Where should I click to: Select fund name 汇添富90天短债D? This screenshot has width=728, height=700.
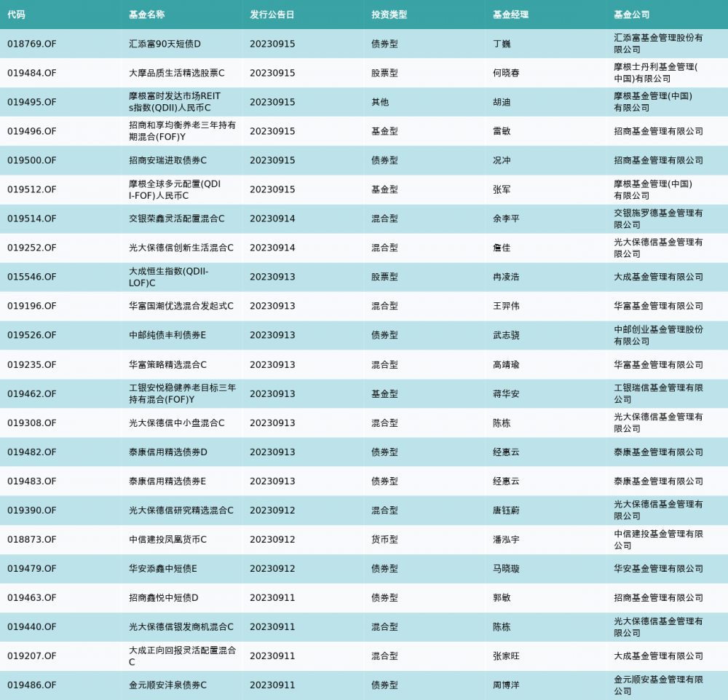point(165,44)
